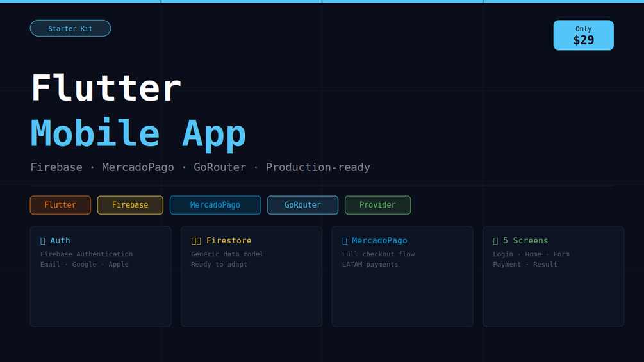Click the icon beside the MercadoPago card heading
Screen dimensions: 644x362
tap(345, 241)
